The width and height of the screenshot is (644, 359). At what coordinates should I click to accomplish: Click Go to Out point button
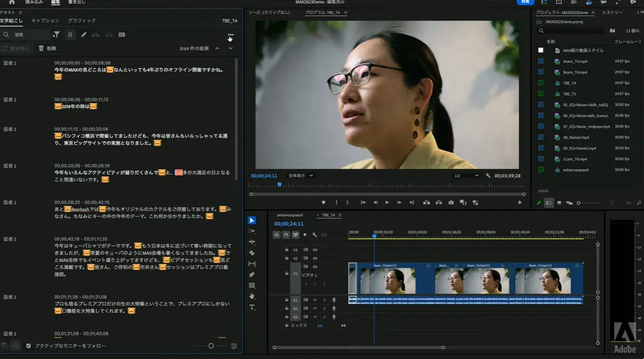(x=412, y=202)
